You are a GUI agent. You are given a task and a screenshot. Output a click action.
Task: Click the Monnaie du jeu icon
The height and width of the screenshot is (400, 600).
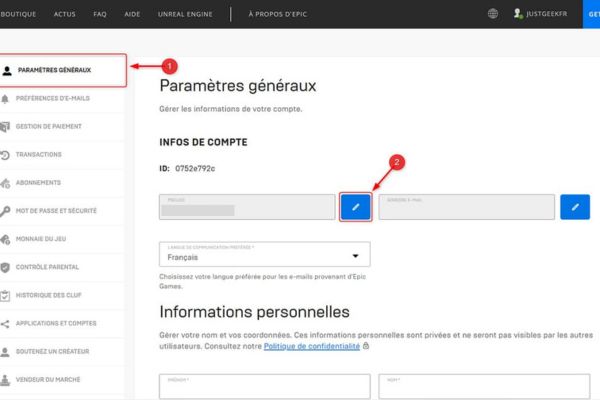pyautogui.click(x=5, y=240)
